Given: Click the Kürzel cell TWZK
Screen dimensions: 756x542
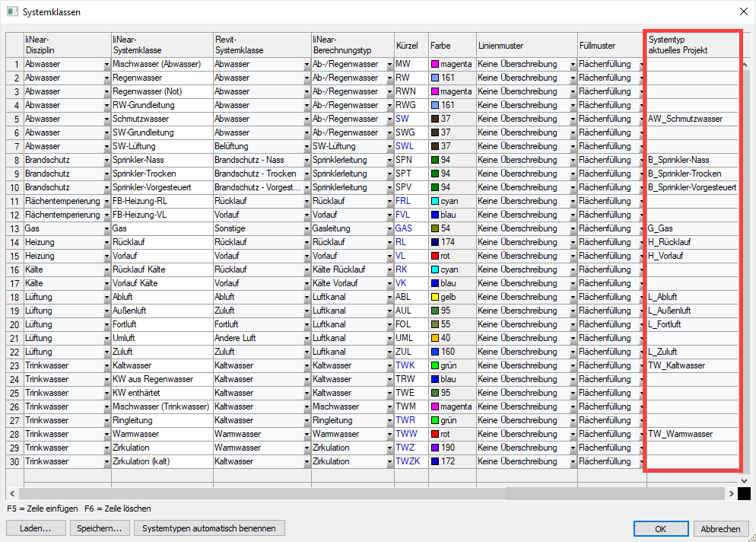Looking at the screenshot, I should pos(411,461).
